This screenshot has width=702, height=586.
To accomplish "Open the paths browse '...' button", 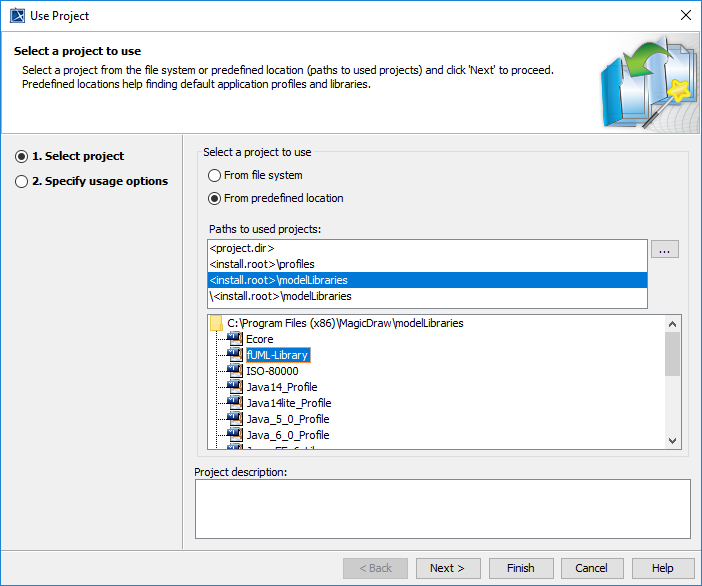I will coord(664,249).
